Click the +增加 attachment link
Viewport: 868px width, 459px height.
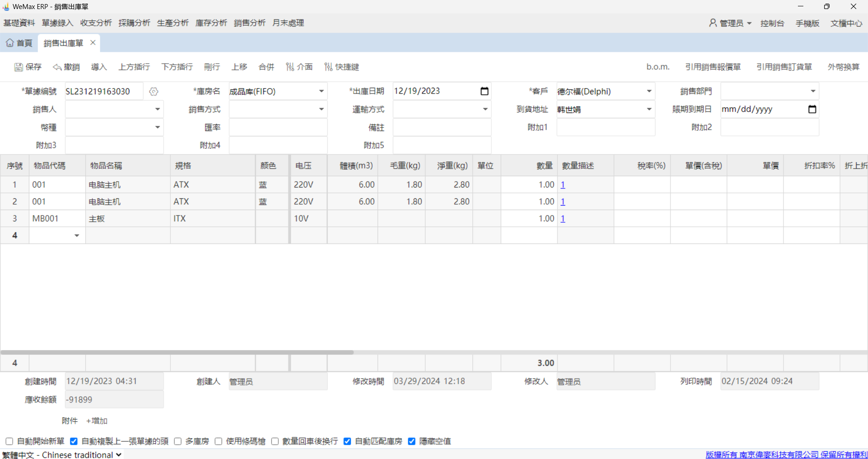(96, 421)
